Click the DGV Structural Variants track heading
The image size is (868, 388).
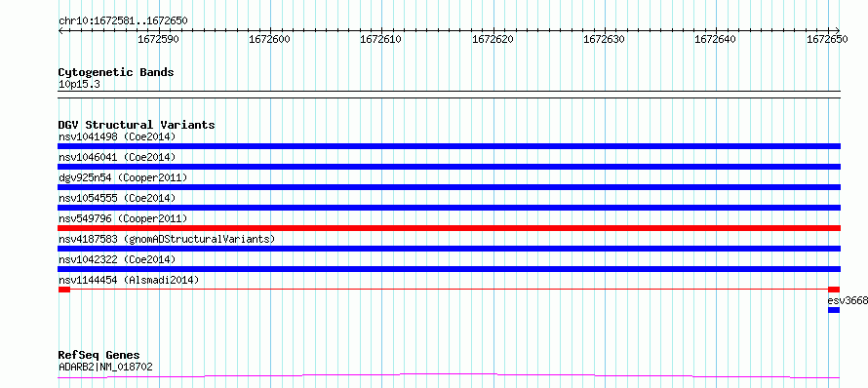pyautogui.click(x=137, y=125)
